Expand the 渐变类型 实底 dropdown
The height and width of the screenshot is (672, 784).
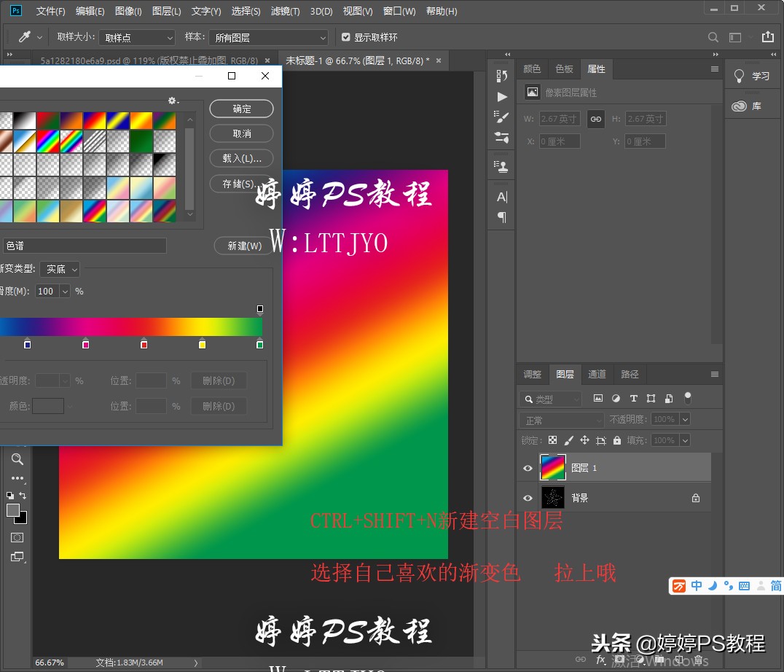click(x=60, y=269)
